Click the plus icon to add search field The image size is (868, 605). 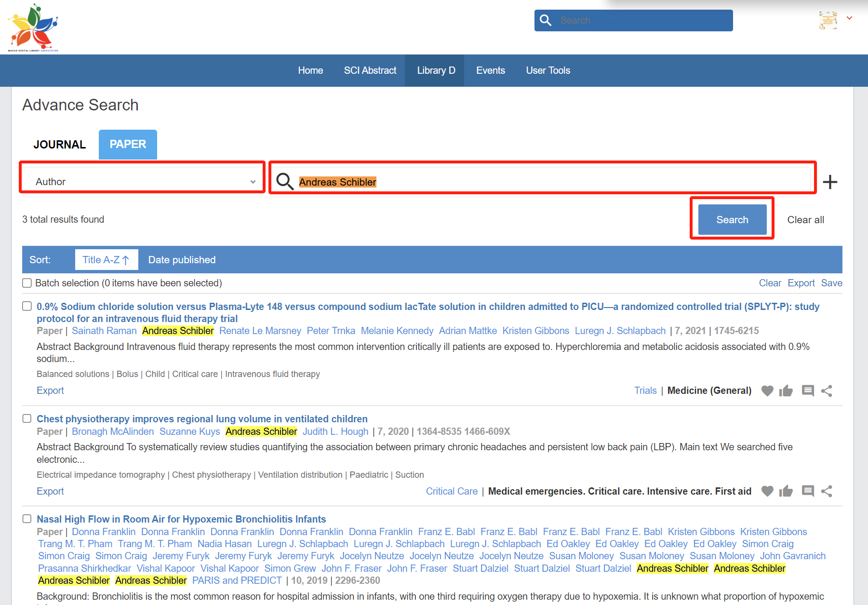829,182
